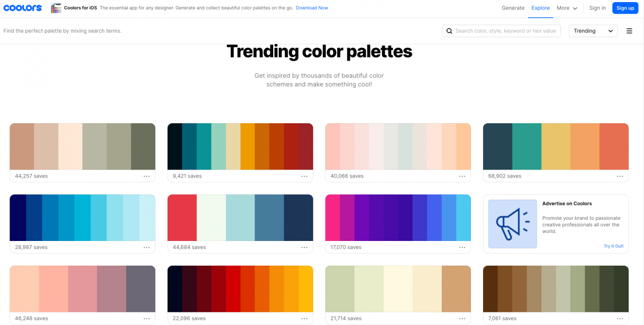Click the megaphone advertise icon

pos(512,224)
